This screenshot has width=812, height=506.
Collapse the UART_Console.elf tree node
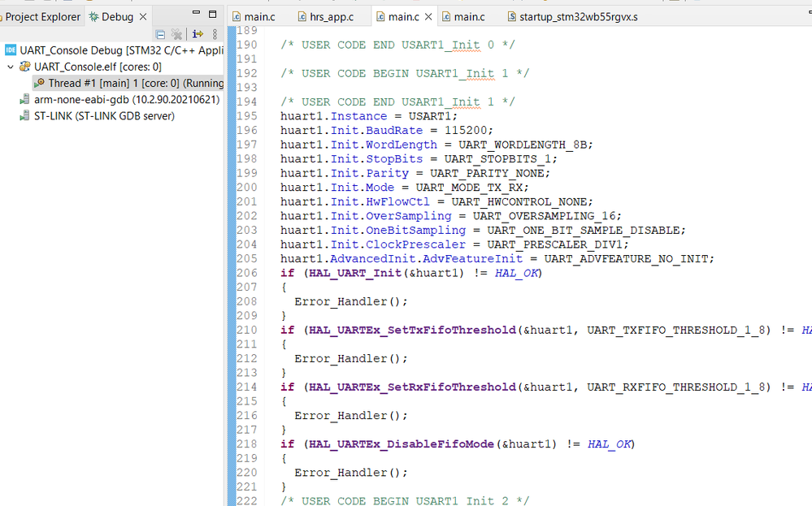point(11,67)
